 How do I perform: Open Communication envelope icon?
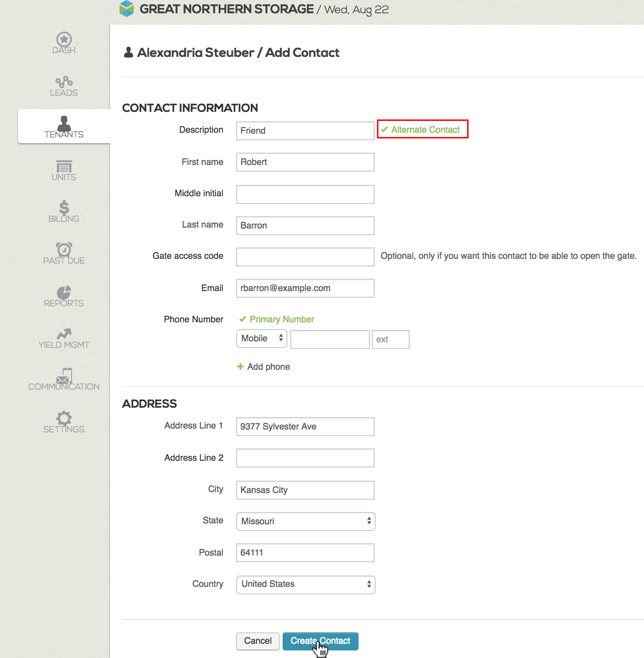64,376
